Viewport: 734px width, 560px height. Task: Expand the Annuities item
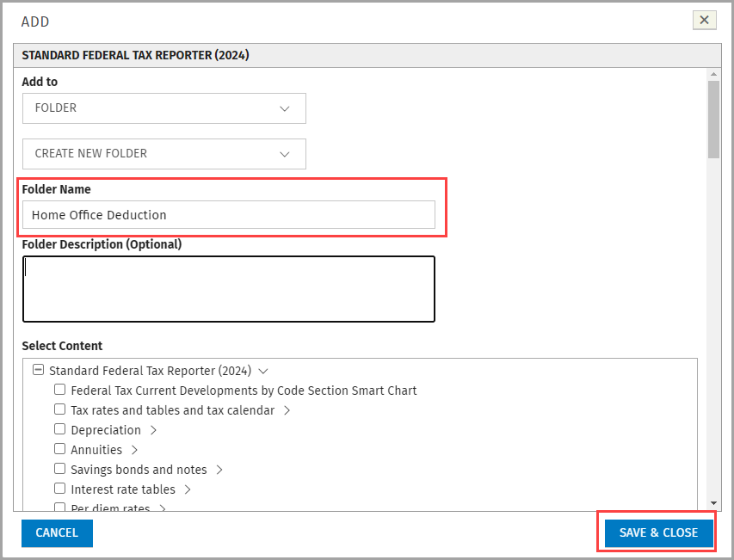coord(134,450)
